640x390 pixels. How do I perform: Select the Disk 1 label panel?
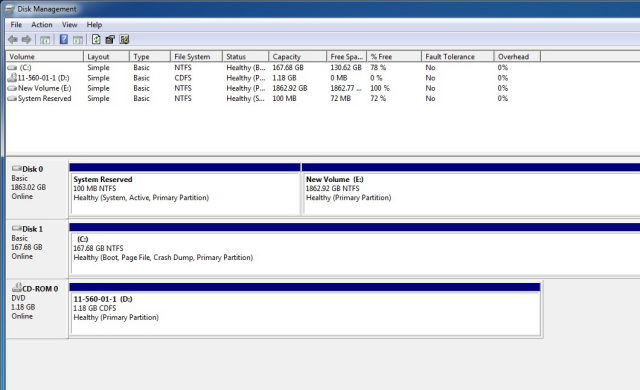(x=37, y=249)
